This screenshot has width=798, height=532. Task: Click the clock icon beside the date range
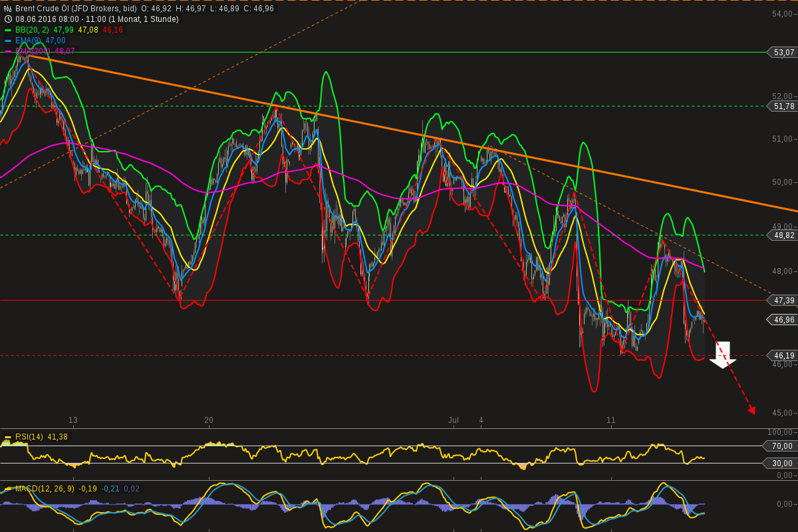pos(7,19)
